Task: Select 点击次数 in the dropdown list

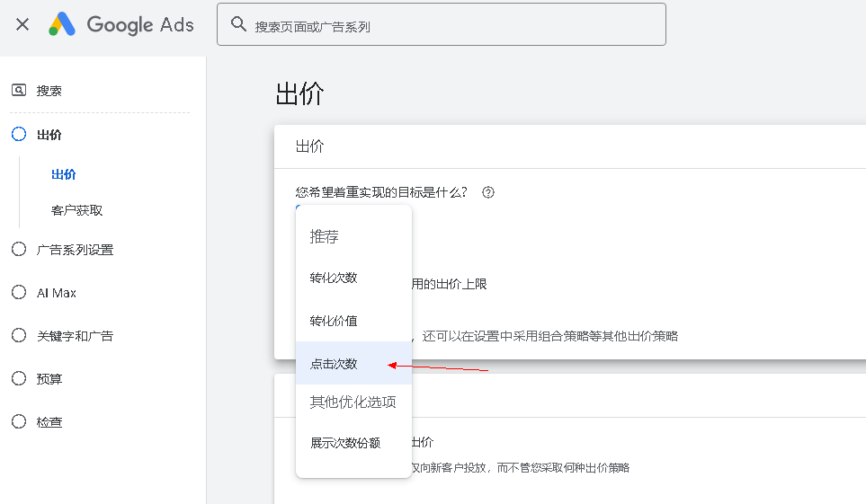Action: point(354,363)
